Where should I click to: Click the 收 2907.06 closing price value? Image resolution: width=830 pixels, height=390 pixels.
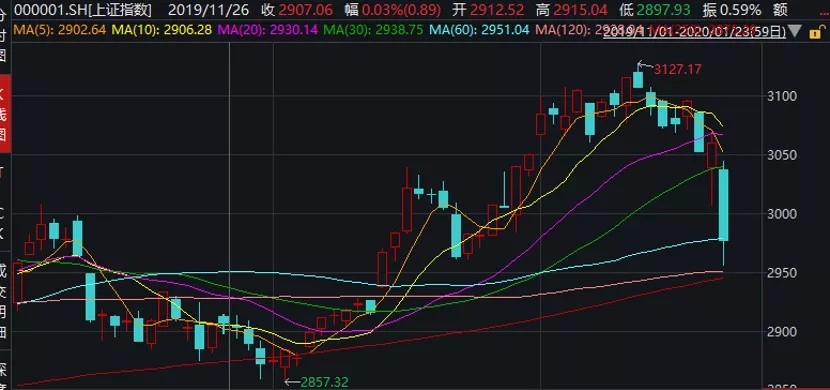point(297,10)
